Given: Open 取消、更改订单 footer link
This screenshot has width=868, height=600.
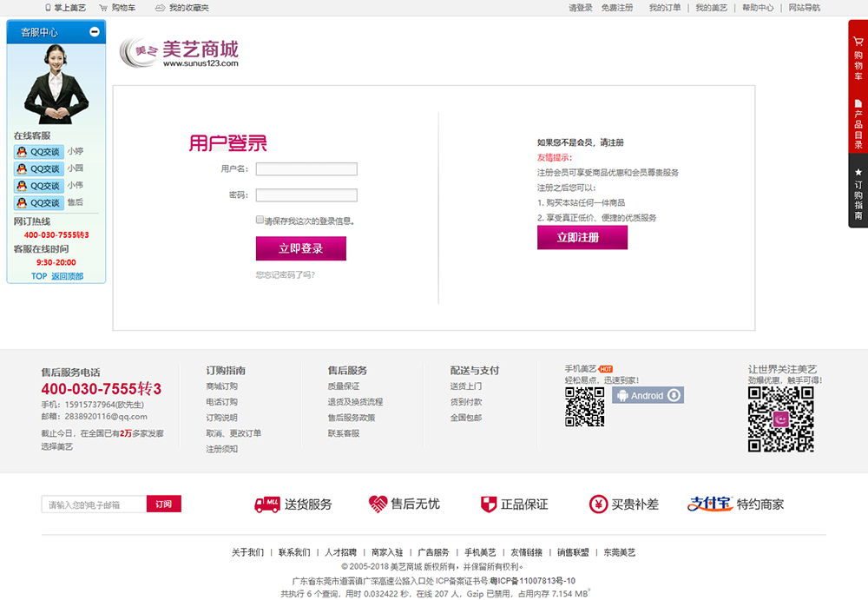Looking at the screenshot, I should tap(233, 433).
